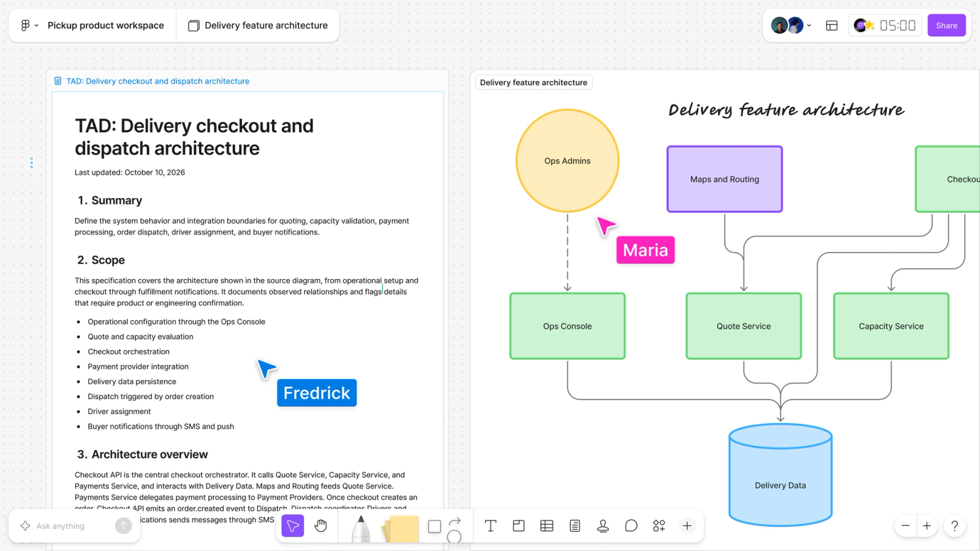Expand the collaborators avatar dropdown arrow
Viewport: 980px width, 551px height.
pos(809,26)
